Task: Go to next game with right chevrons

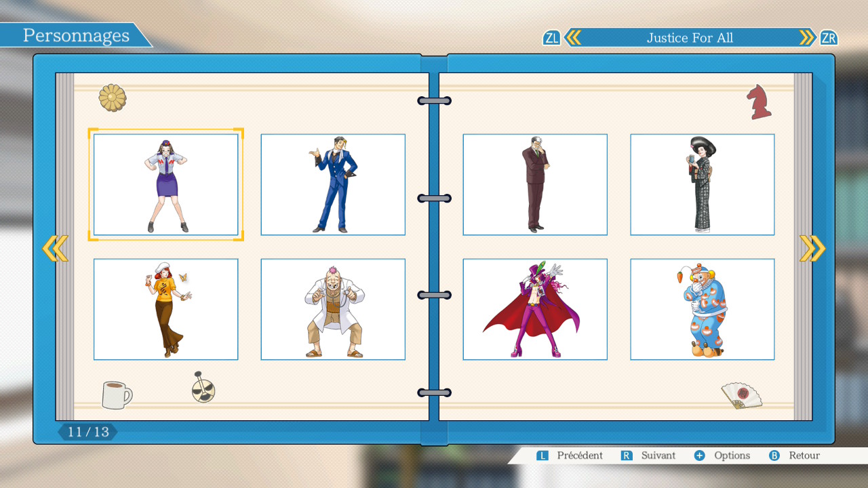Action: pyautogui.click(x=807, y=38)
